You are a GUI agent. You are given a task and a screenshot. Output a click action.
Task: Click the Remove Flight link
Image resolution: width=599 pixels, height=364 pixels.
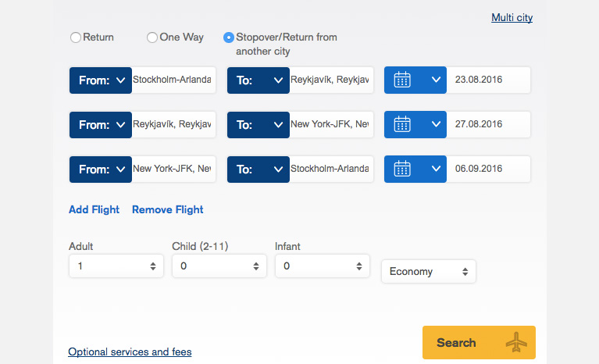pos(168,209)
